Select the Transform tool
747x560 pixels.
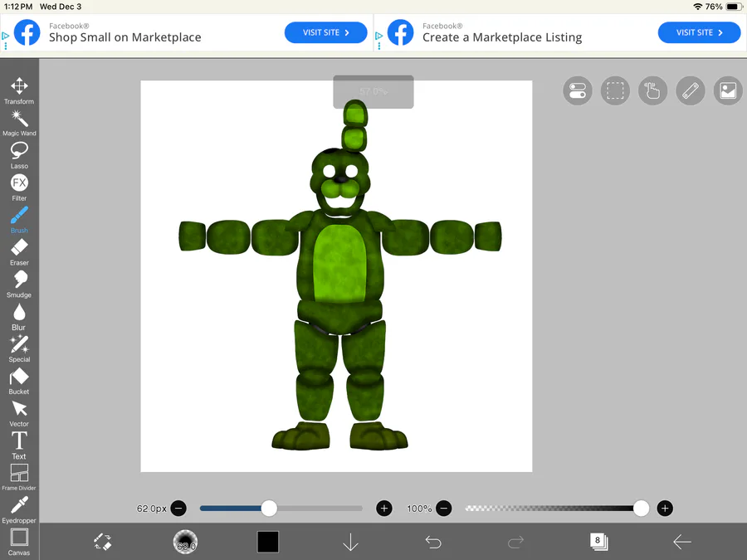[x=19, y=90]
